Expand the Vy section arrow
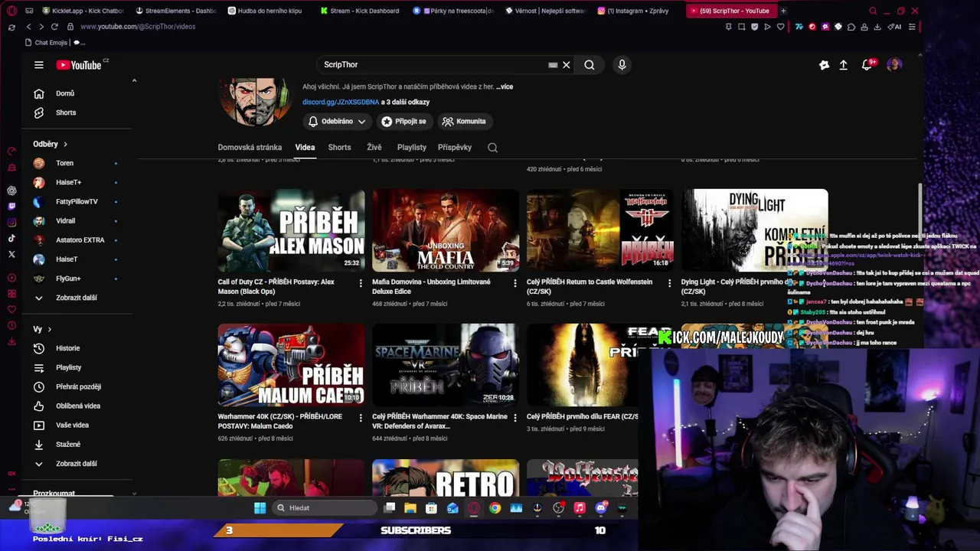The width and height of the screenshot is (980, 551). pyautogui.click(x=49, y=329)
